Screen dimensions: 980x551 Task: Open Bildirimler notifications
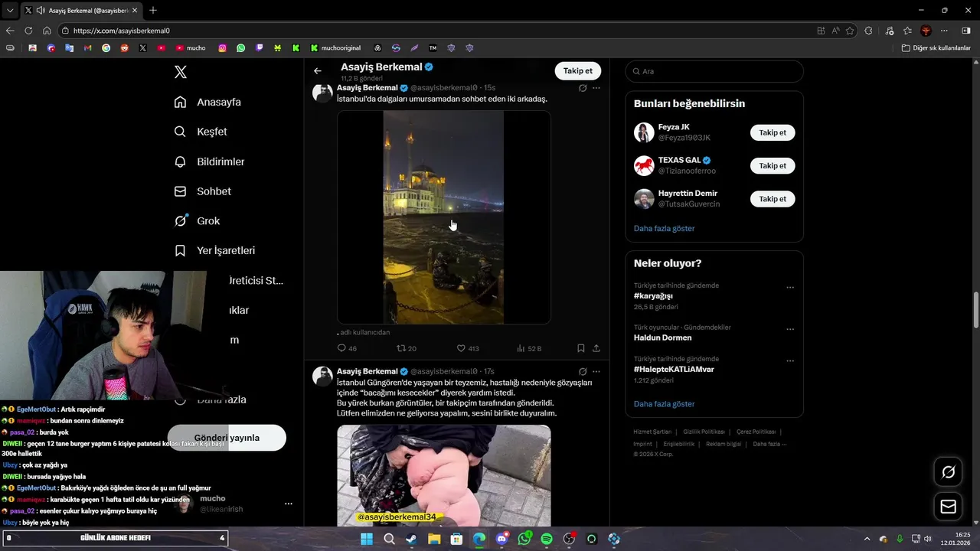tap(209, 161)
